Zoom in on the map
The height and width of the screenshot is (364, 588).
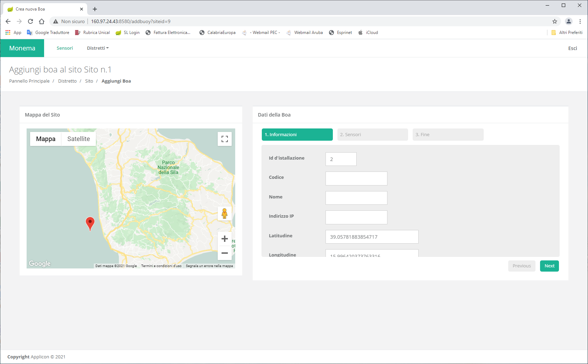tap(224, 239)
